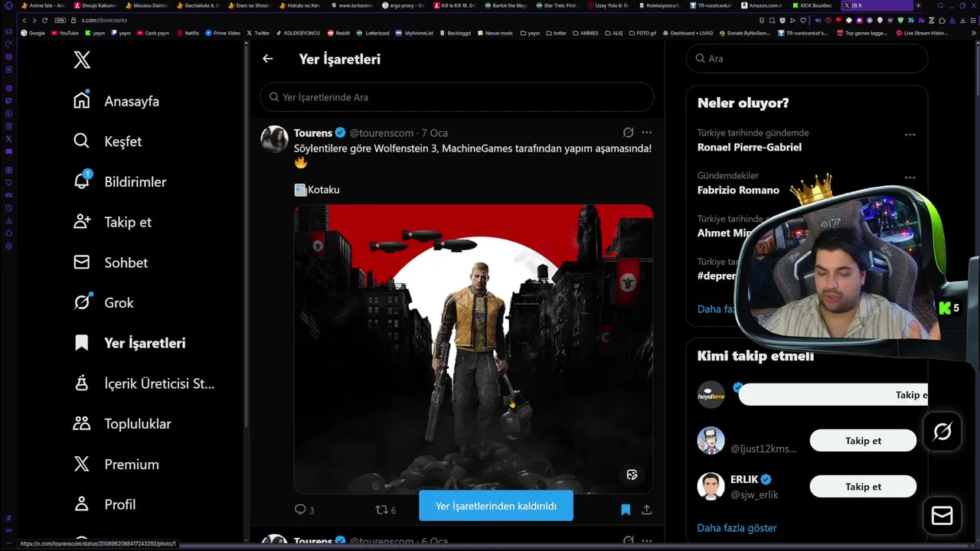Image resolution: width=980 pixels, height=551 pixels.
Task: Click the share icon on the post
Action: tap(646, 510)
